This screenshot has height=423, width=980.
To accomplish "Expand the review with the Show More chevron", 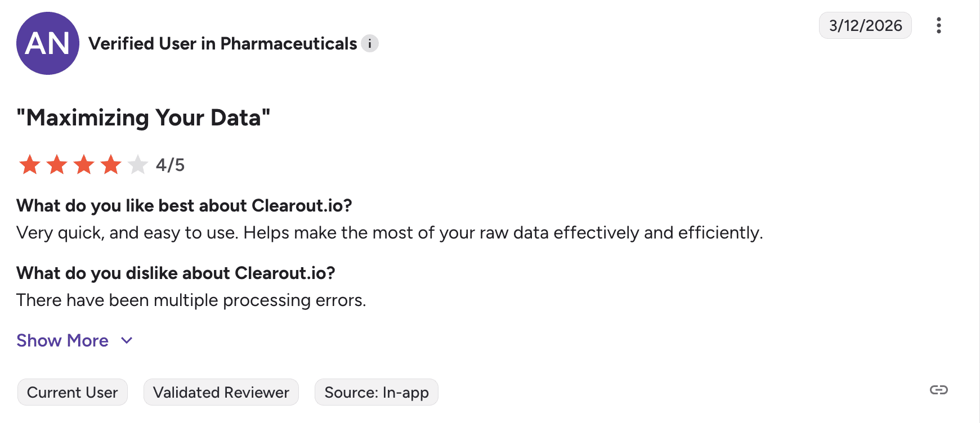I will (x=127, y=340).
